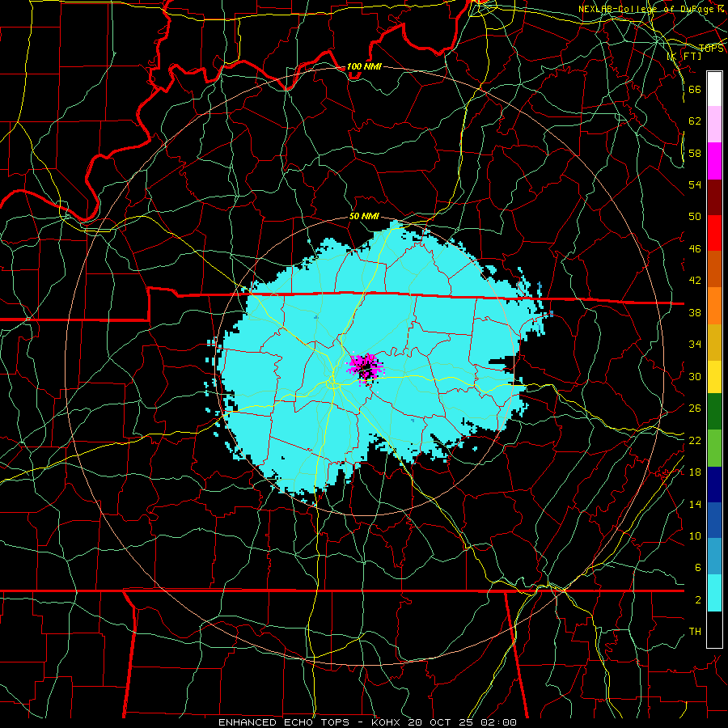Click the '20 OCT 25 02:00' timestamp
The height and width of the screenshot is (728, 728).
click(462, 722)
